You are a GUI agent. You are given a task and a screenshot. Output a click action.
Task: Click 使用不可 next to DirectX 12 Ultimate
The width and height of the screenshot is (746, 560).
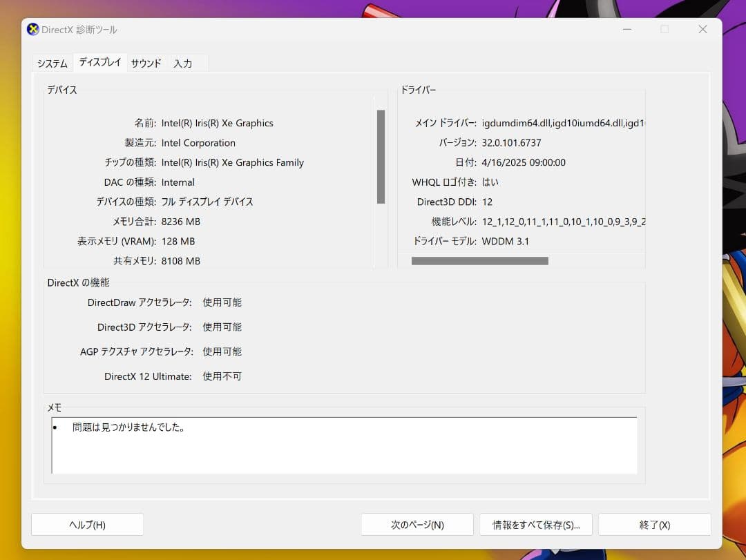coord(222,376)
